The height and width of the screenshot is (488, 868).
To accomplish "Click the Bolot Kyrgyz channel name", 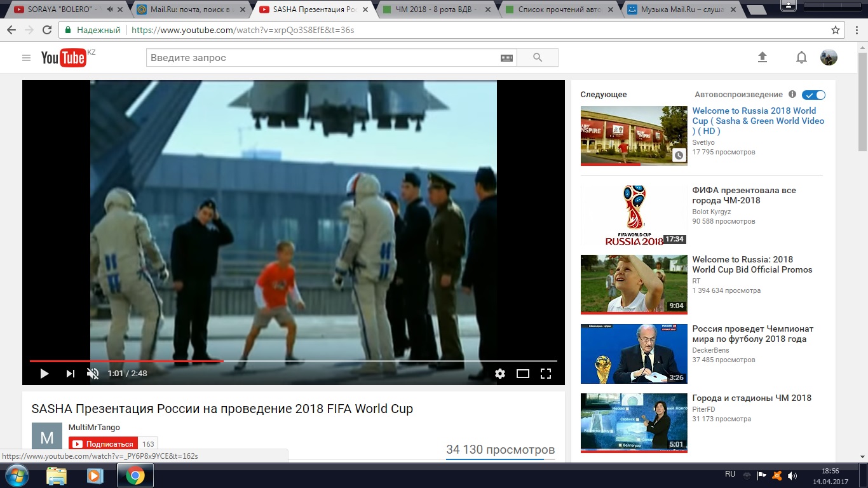I will point(712,212).
